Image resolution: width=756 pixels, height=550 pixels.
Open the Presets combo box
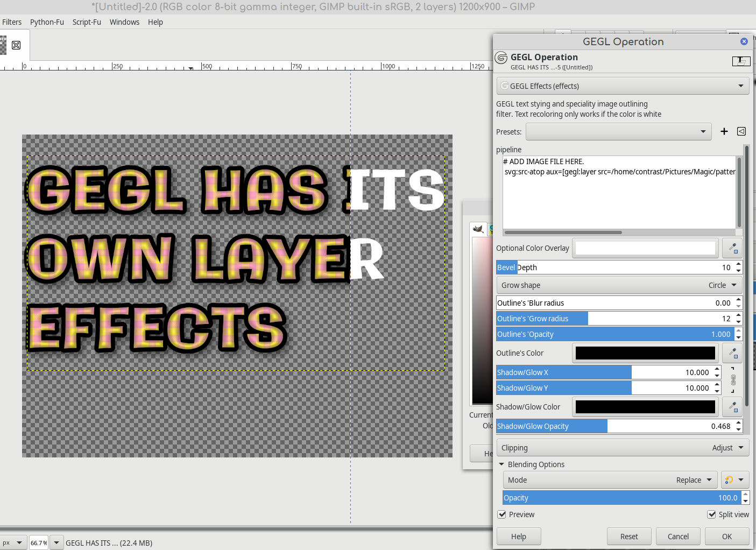pos(619,132)
